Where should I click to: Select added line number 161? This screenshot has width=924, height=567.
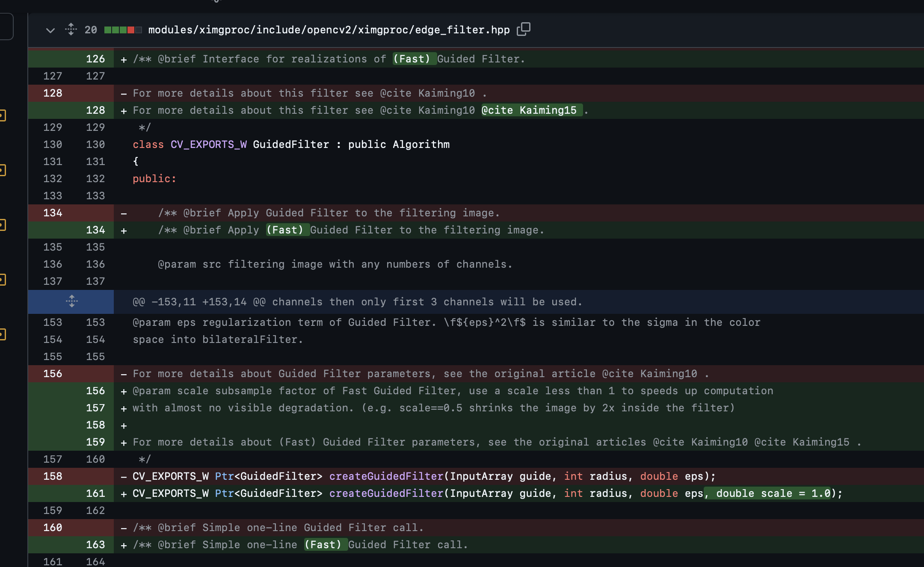click(95, 493)
